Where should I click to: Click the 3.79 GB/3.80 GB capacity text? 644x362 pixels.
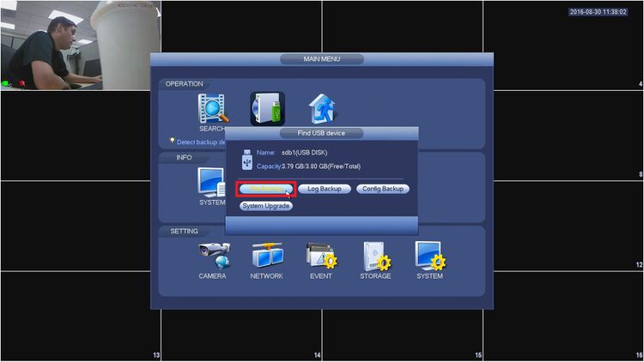tap(321, 166)
